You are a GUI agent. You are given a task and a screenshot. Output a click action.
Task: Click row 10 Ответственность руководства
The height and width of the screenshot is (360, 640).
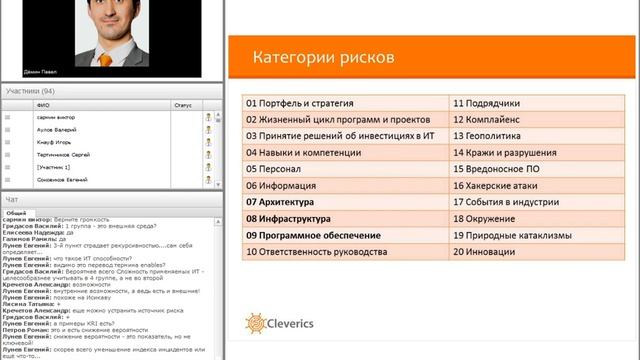click(x=345, y=252)
